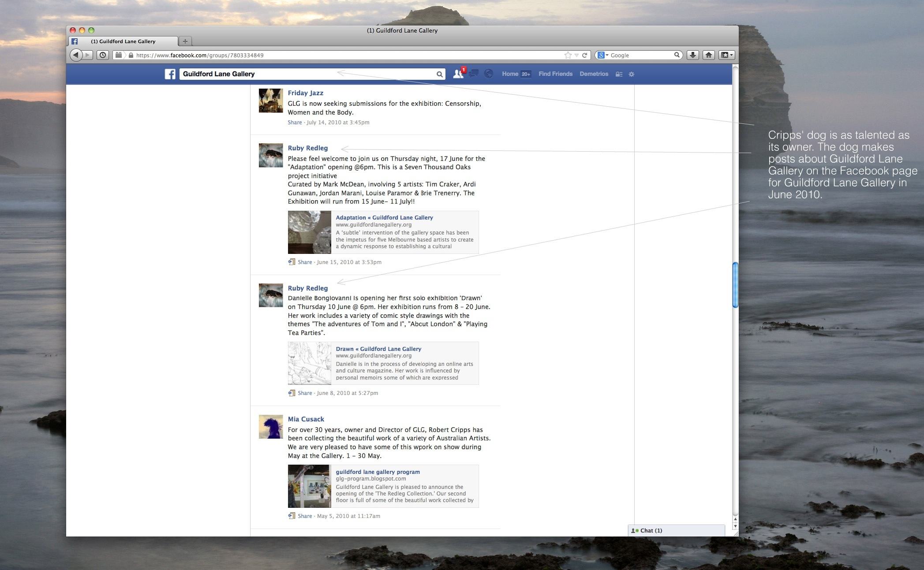This screenshot has height=570, width=924.
Task: Open Find Friends in Facebook bar
Action: point(555,74)
